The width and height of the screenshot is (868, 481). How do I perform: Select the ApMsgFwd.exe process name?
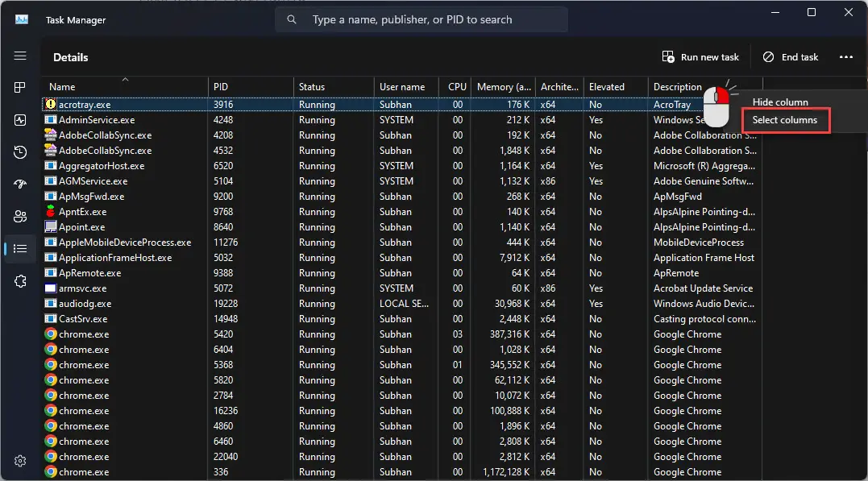[x=91, y=196]
